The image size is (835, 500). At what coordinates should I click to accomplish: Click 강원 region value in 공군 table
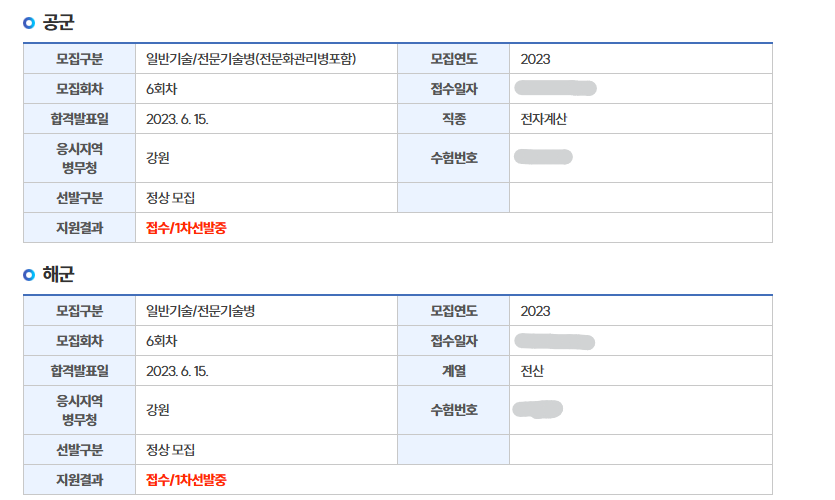(x=158, y=158)
